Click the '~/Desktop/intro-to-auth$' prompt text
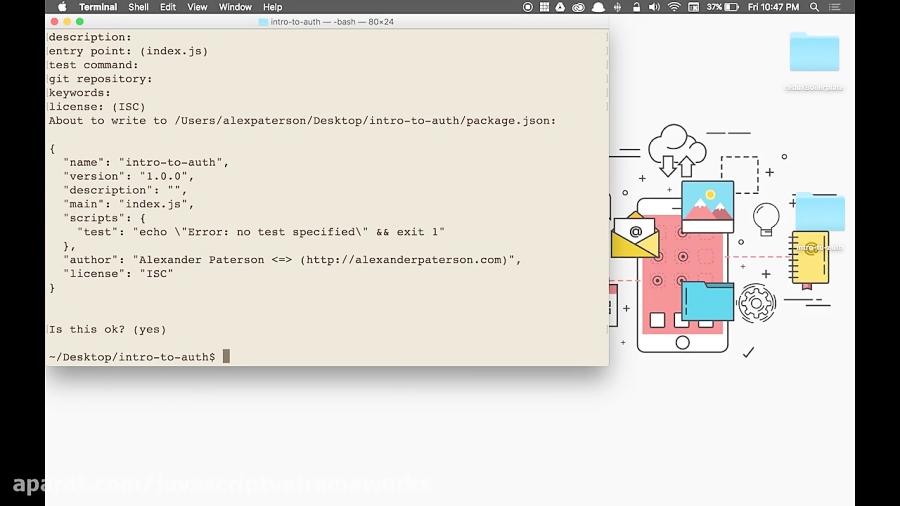This screenshot has height=506, width=900. click(132, 357)
